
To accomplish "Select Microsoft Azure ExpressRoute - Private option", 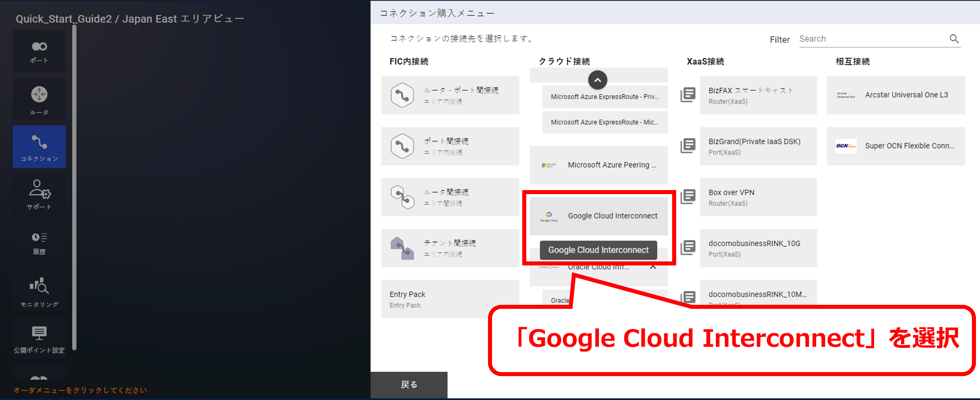I will click(605, 97).
